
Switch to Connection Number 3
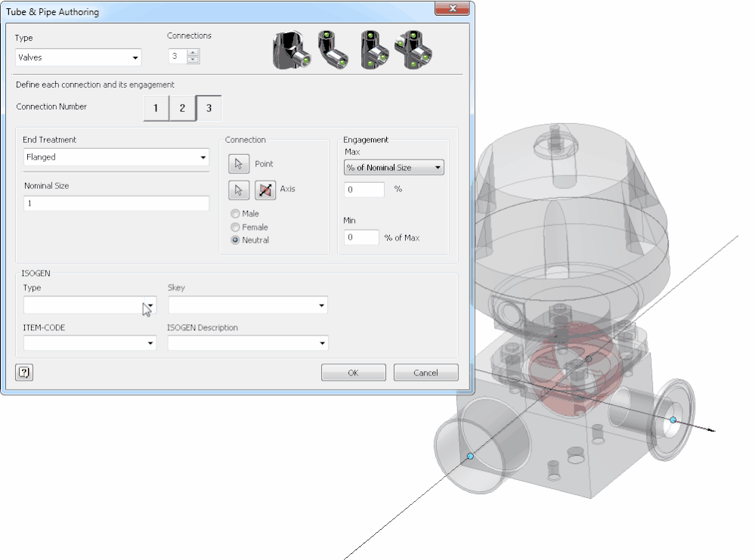point(209,108)
